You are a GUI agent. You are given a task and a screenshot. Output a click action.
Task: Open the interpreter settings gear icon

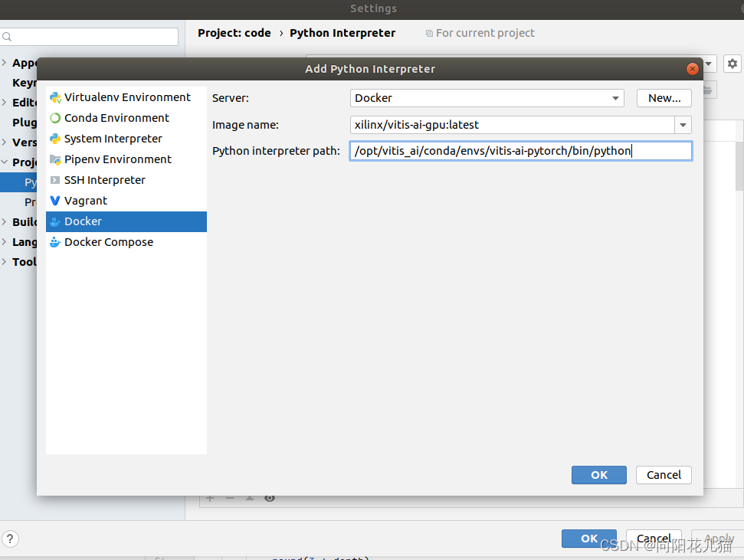click(x=733, y=64)
